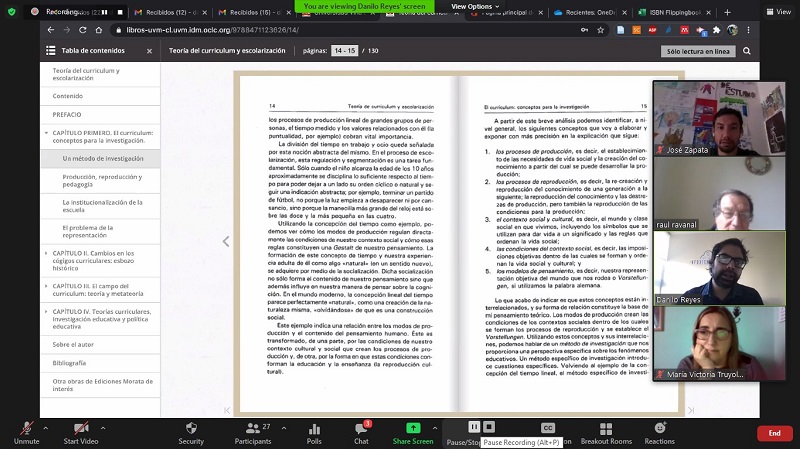Pause recording from the top Recording indicator

105,12
